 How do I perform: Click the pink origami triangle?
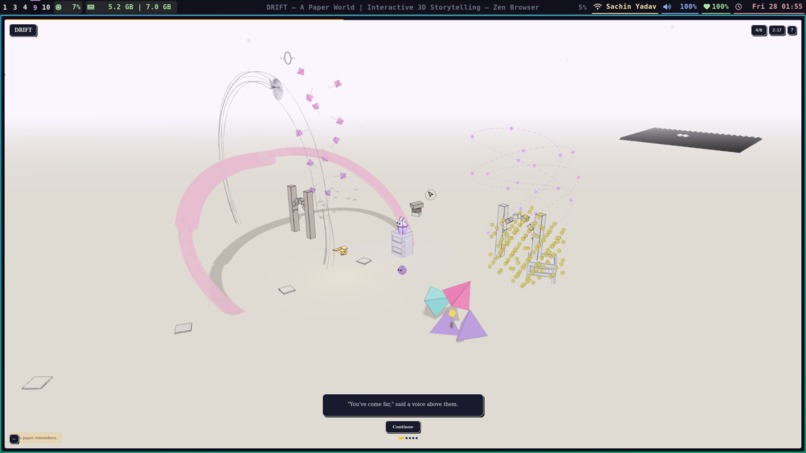coord(458,295)
